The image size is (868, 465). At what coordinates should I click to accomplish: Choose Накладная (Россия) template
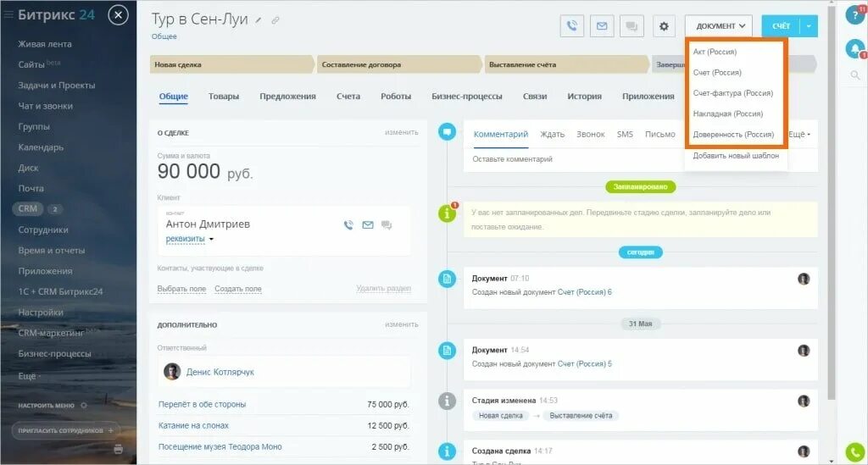(x=728, y=113)
